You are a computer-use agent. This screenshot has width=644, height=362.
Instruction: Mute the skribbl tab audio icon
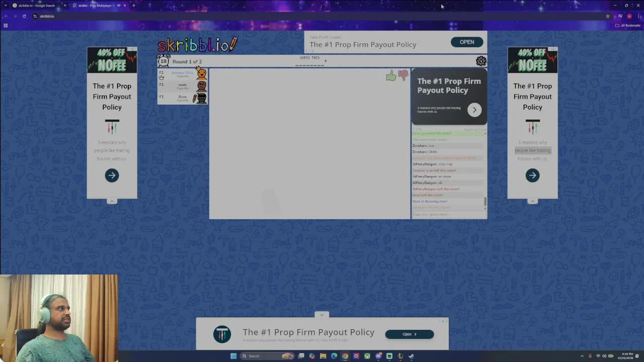click(119, 6)
